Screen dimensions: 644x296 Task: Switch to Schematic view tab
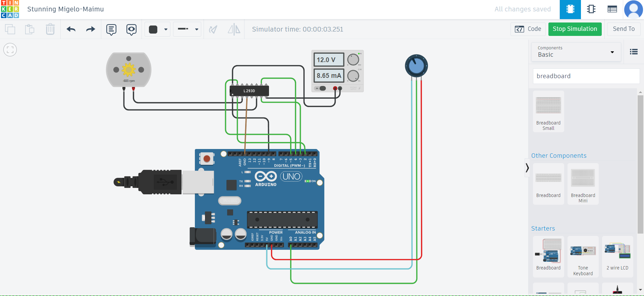(x=591, y=9)
